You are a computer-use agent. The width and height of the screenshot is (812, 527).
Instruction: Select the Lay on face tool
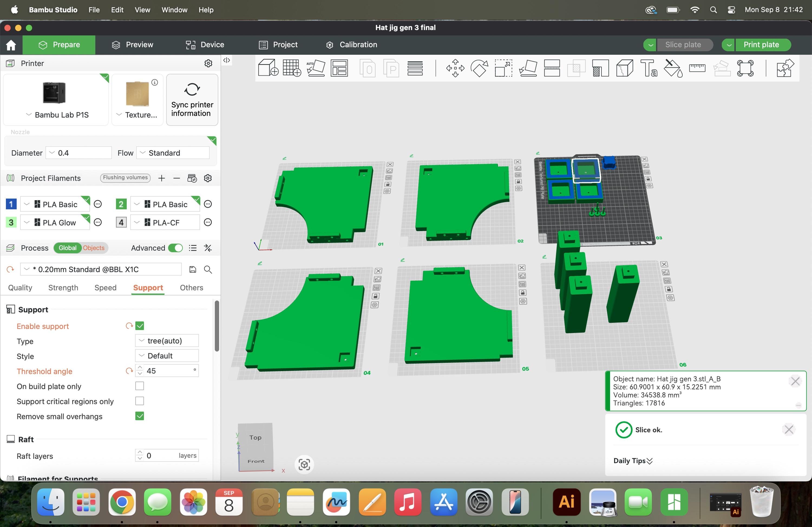[x=528, y=68]
